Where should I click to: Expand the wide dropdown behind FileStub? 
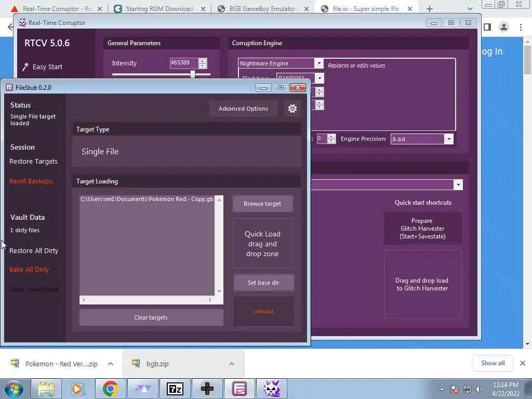click(458, 184)
